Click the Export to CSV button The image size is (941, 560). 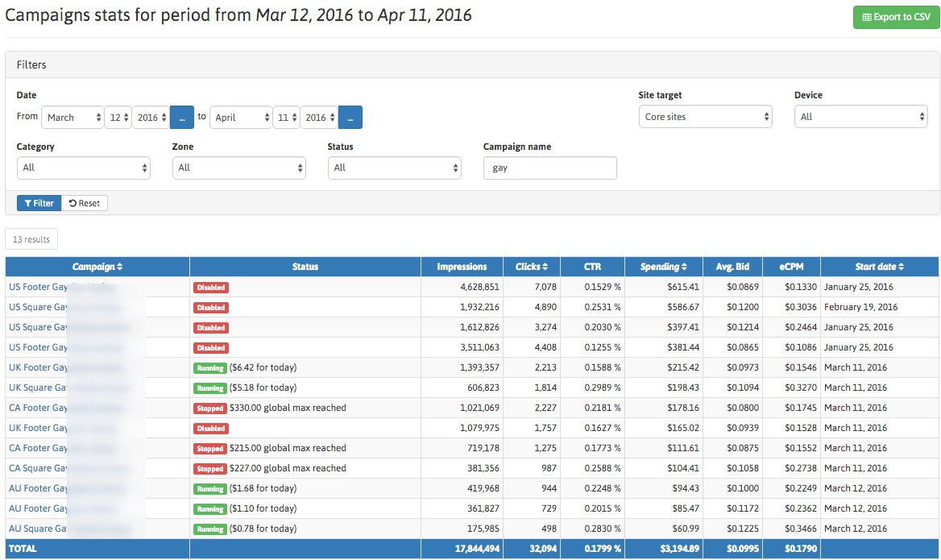pyautogui.click(x=896, y=18)
